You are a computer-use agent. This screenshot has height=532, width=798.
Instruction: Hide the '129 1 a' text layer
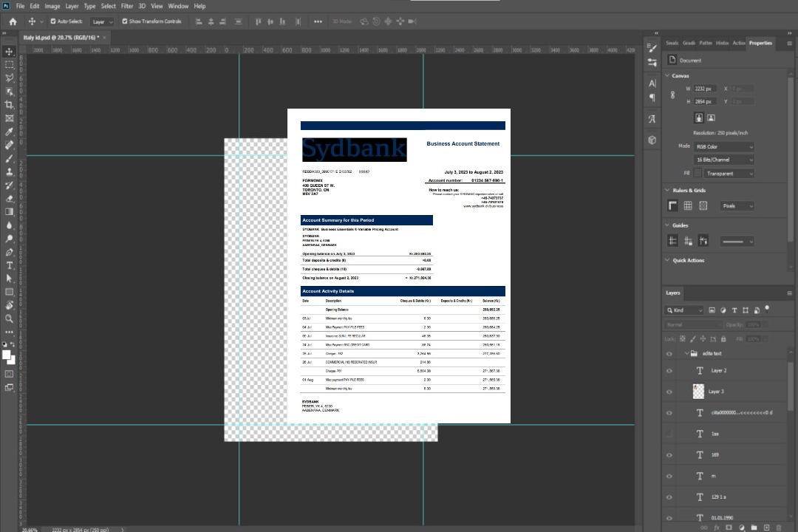click(x=669, y=497)
